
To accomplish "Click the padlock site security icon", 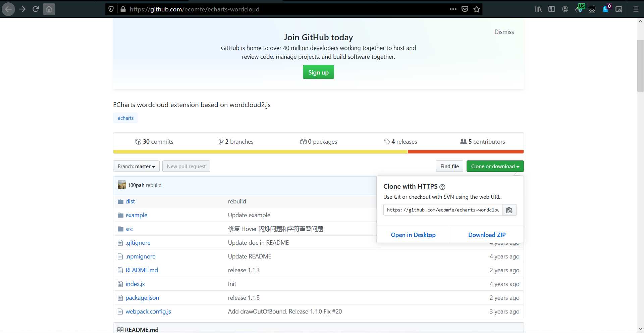I will (x=123, y=9).
